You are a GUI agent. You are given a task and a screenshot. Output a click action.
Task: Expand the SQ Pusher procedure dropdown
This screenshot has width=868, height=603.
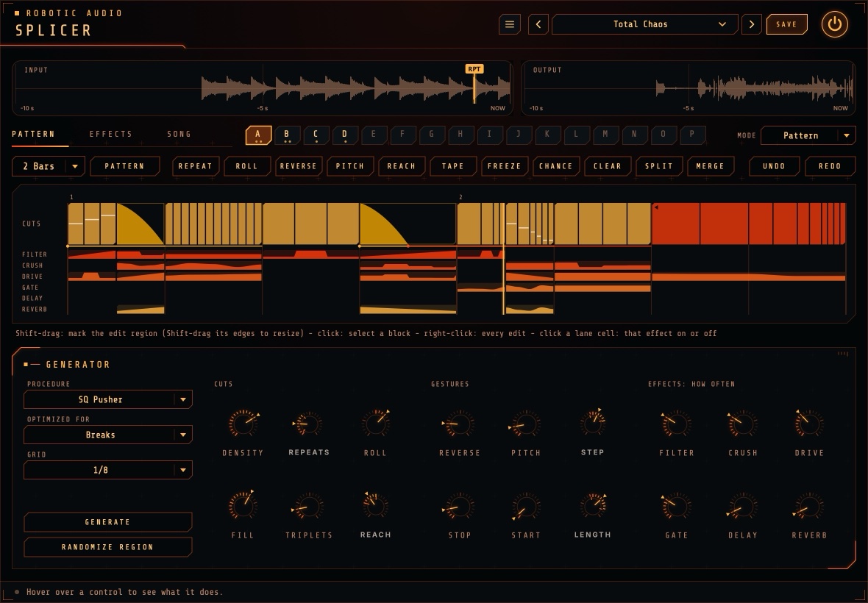coord(108,399)
